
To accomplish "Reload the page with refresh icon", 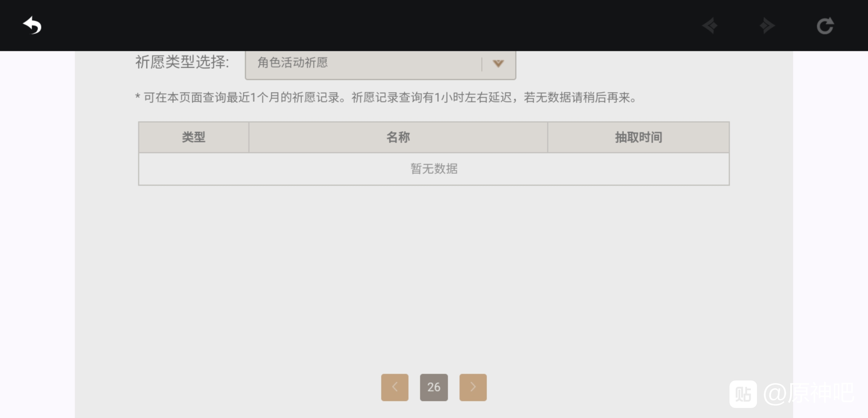I will 825,26.
